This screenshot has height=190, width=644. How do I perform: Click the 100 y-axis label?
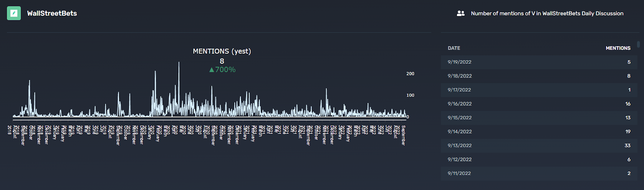[x=410, y=95]
